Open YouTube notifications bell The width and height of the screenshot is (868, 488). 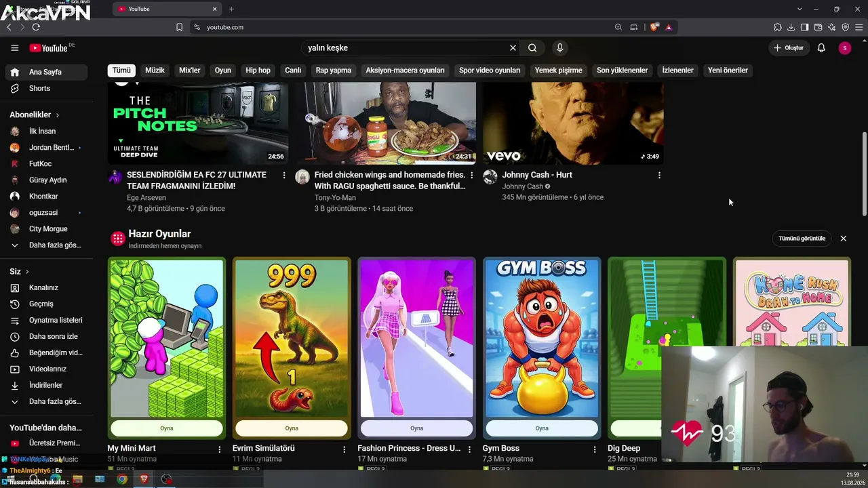coord(821,48)
